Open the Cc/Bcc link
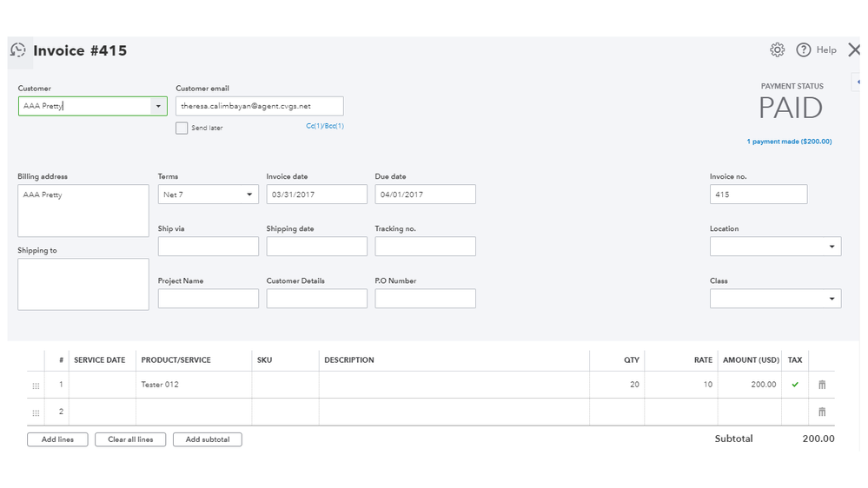Image resolution: width=868 pixels, height=488 pixels. (x=325, y=127)
